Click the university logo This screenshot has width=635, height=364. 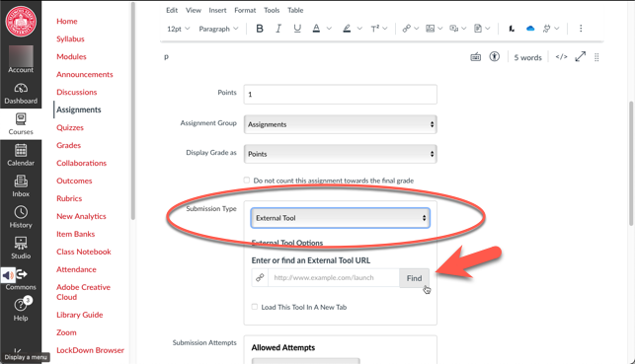point(21,21)
